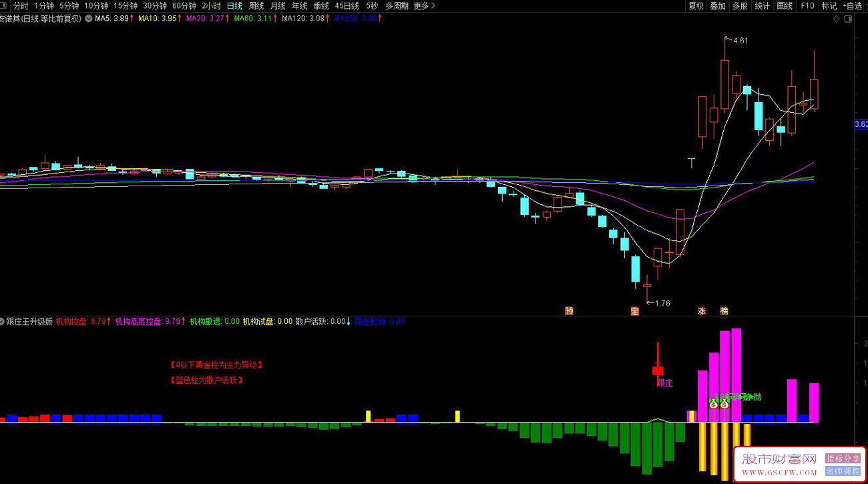Click the 标记 mark button
Screen dimensions: 868x484
point(829,5)
